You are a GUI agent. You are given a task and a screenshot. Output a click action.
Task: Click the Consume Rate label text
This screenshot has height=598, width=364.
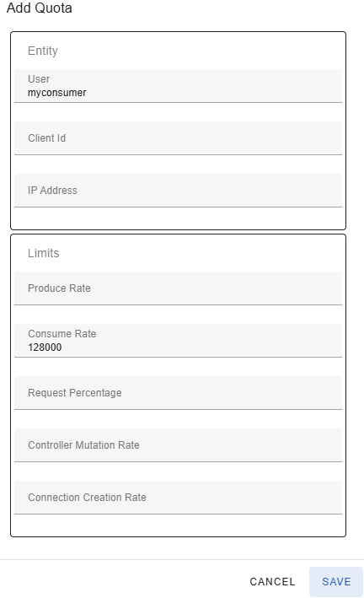tap(62, 334)
